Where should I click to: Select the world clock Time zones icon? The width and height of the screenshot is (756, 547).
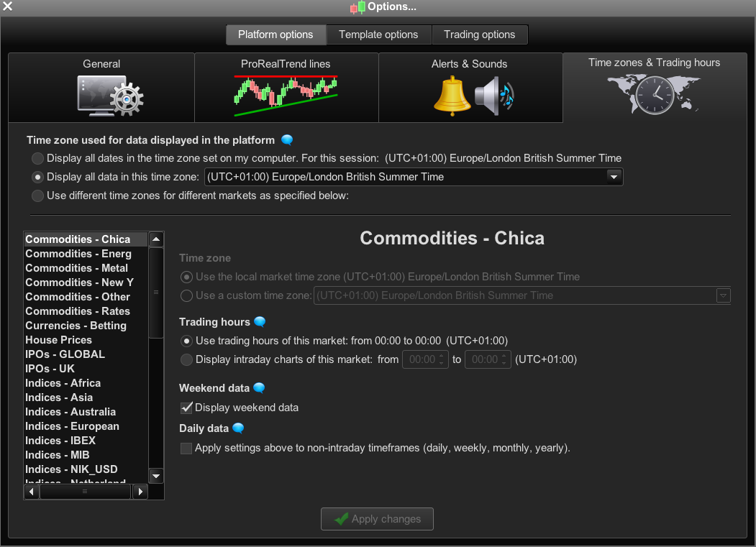click(x=654, y=94)
